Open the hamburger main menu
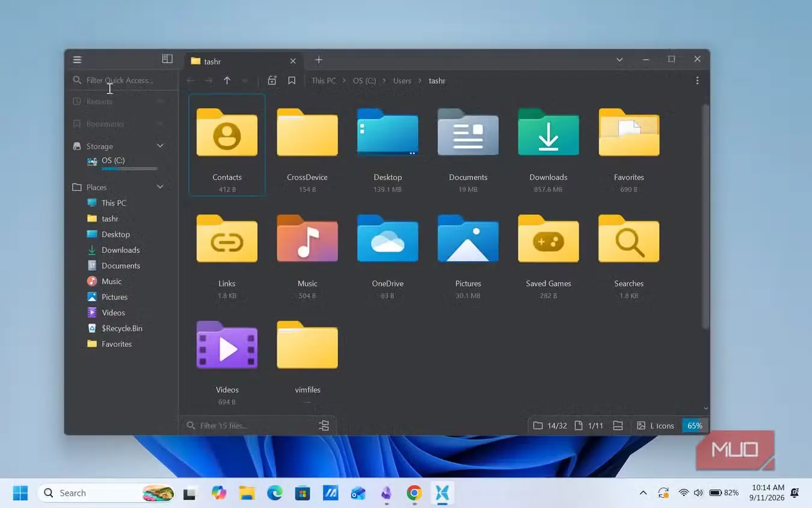812x508 pixels. tap(77, 60)
